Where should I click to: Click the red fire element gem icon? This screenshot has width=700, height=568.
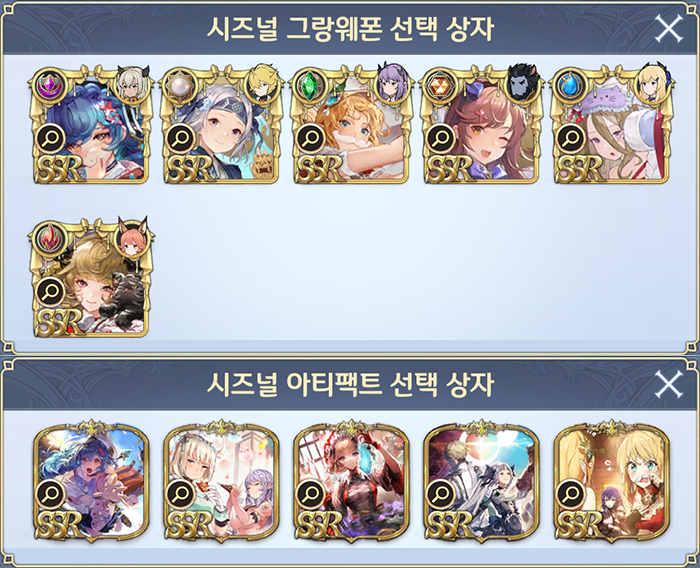pyautogui.click(x=48, y=237)
